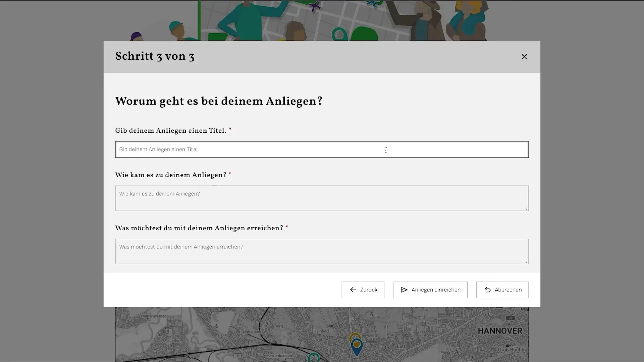The image size is (644, 362).
Task: Close the Schritt 3 von 3 dialog
Action: (524, 57)
